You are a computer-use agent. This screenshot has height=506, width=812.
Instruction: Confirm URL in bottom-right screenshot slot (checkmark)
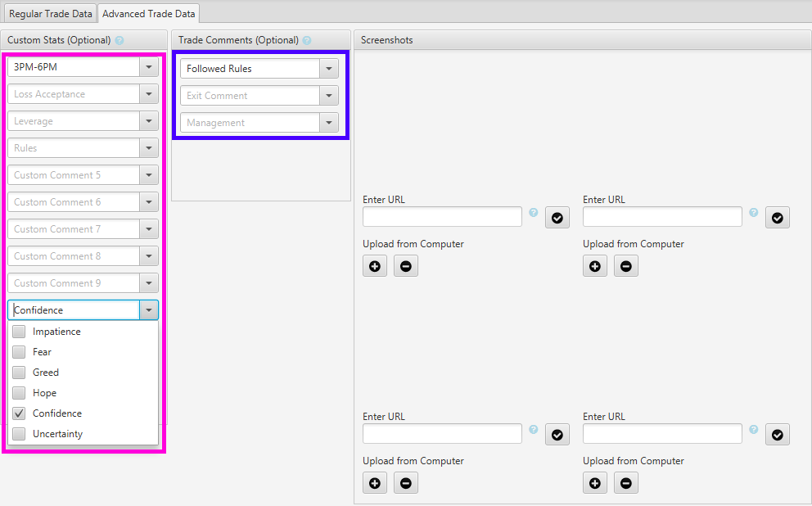(x=778, y=435)
